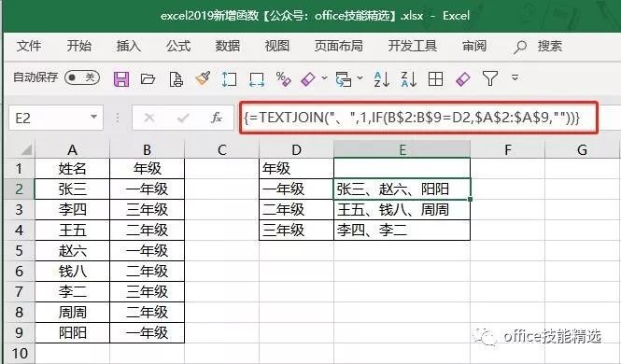The height and width of the screenshot is (364, 621).
Task: Cancel entry with the X icon
Action: (x=149, y=118)
